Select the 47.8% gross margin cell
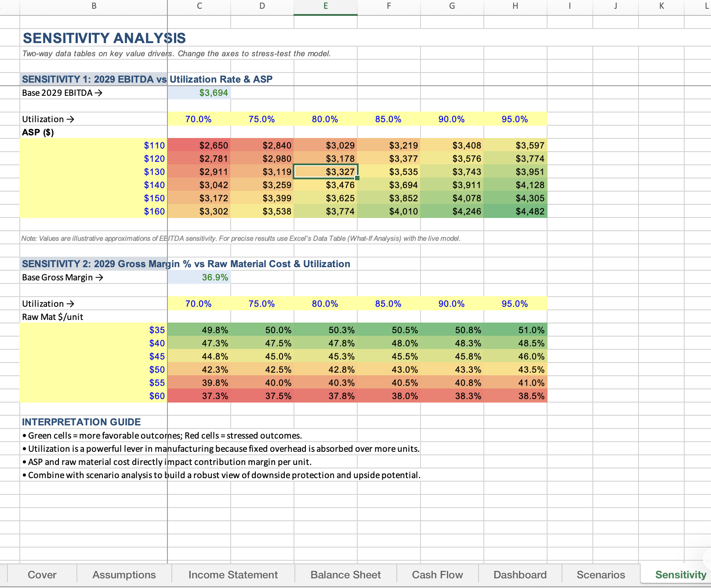Viewport: 711px width, 588px height. [x=326, y=343]
